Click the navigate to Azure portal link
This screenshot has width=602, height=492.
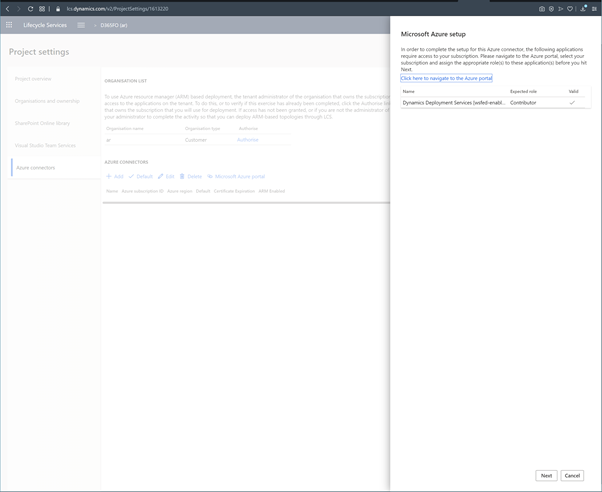pos(446,78)
